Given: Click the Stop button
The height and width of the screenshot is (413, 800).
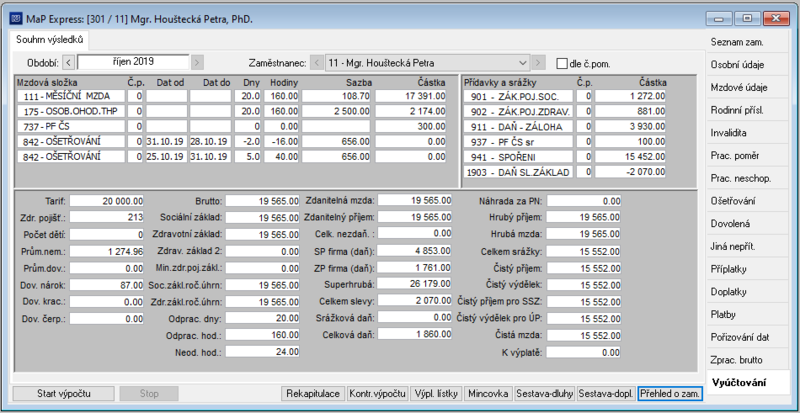Looking at the screenshot, I should [x=149, y=394].
